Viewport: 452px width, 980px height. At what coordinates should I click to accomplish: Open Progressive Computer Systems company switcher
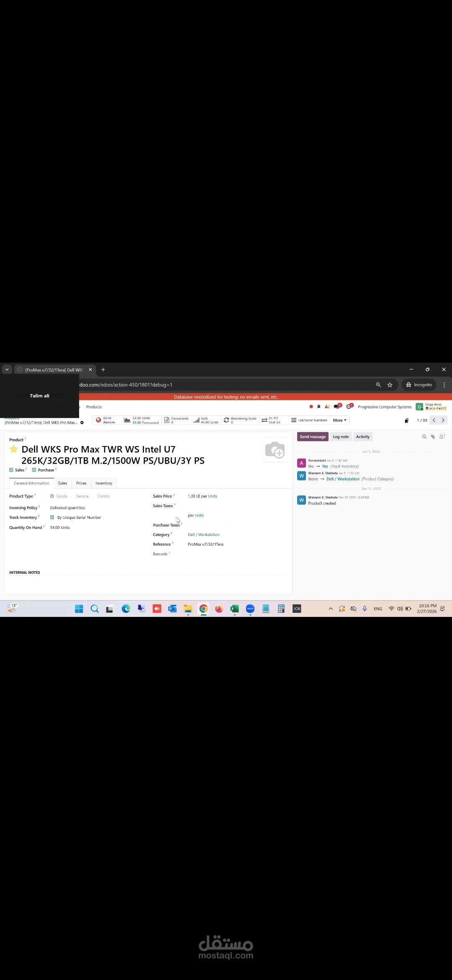[385, 407]
